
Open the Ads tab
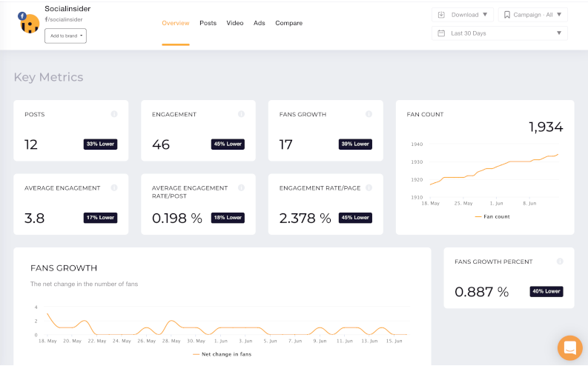[x=260, y=23]
